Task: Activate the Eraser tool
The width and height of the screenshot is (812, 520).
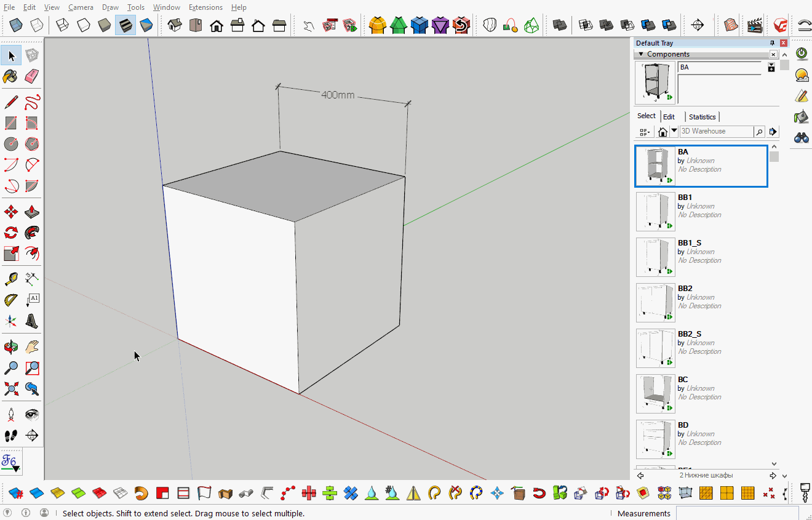Action: point(31,77)
